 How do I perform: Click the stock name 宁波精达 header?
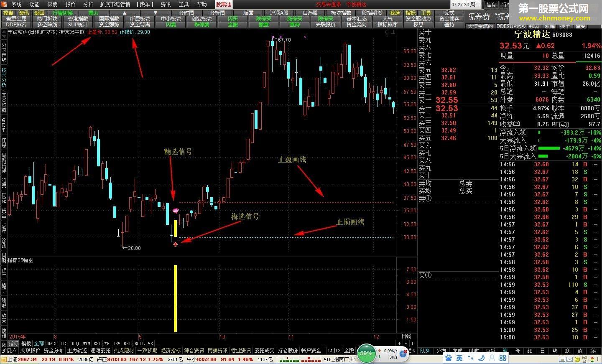click(x=532, y=34)
